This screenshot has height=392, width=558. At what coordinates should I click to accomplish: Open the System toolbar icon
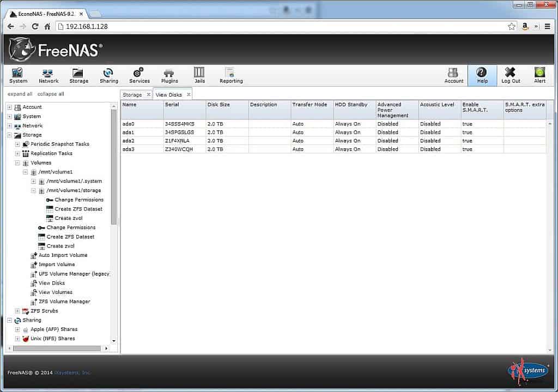[18, 75]
